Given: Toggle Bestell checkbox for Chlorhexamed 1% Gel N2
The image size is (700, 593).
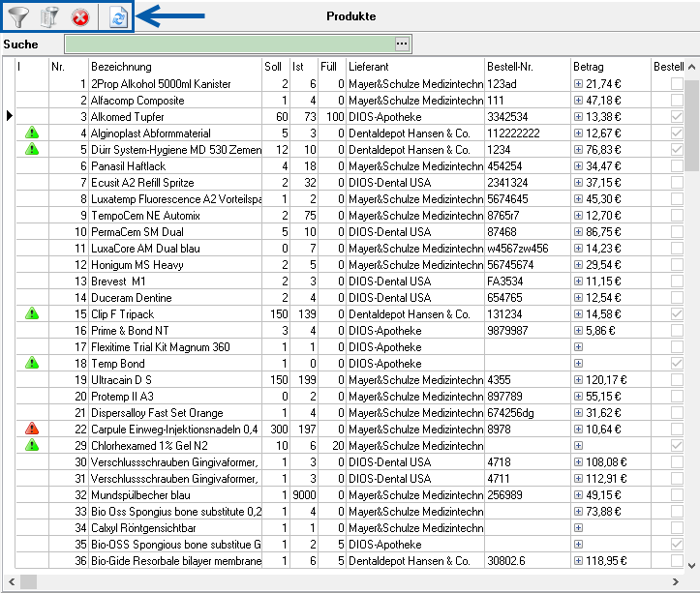Looking at the screenshot, I should [677, 445].
